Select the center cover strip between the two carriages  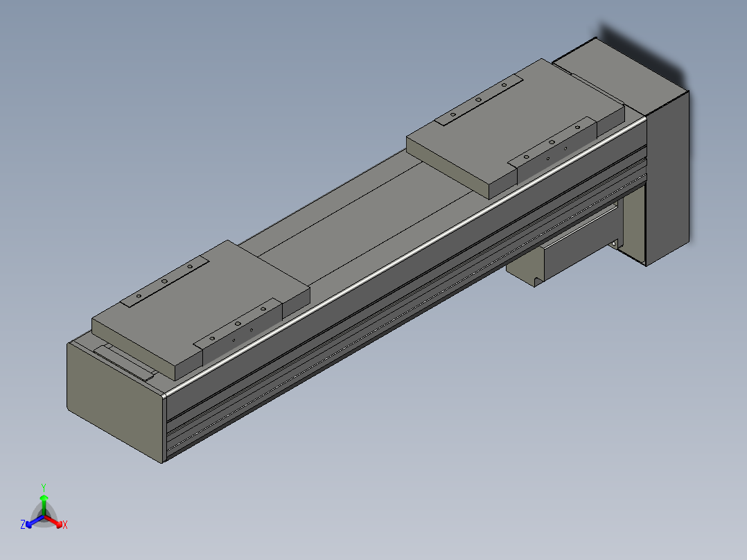367,224
